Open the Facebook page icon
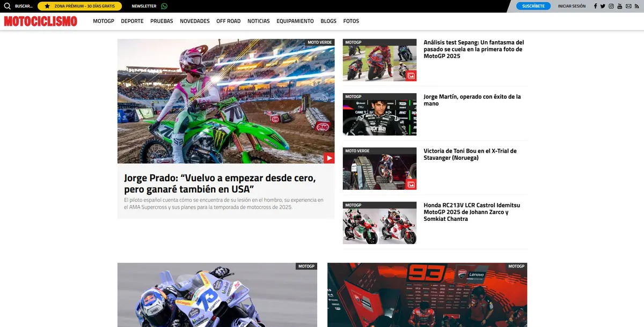Screen dimensions: 644x327 click(596, 6)
